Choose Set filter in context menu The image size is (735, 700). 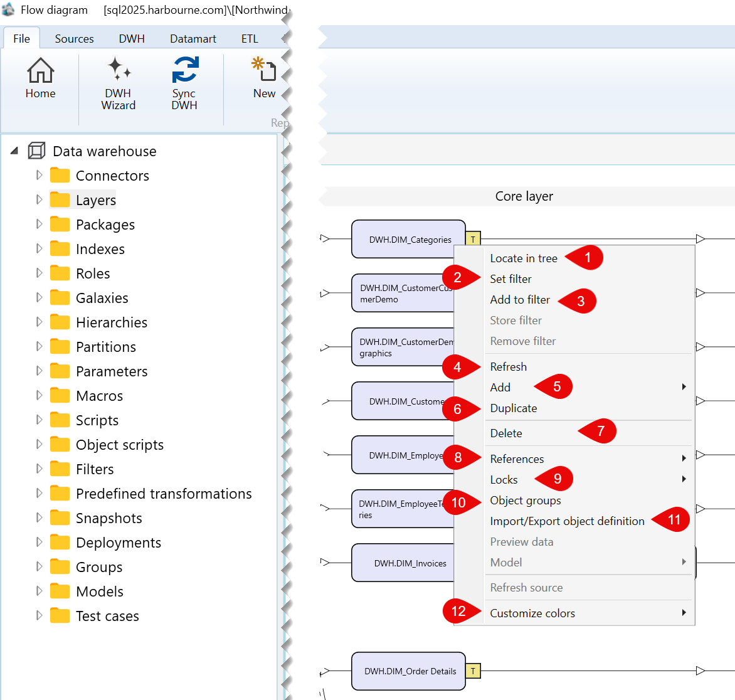click(510, 279)
